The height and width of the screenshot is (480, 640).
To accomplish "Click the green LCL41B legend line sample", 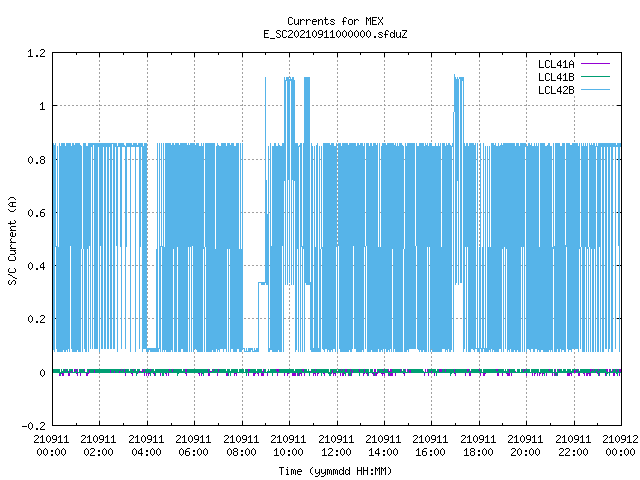I will tap(595, 77).
